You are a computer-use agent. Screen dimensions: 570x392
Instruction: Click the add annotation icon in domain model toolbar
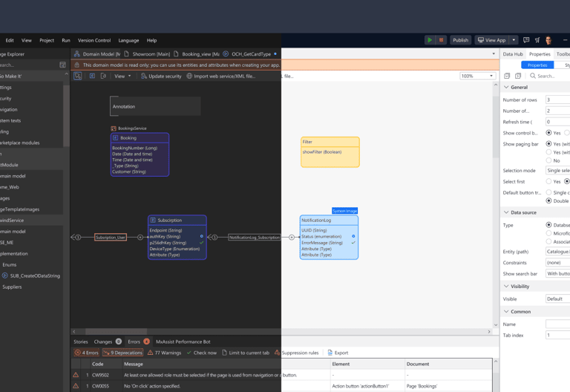tap(103, 76)
